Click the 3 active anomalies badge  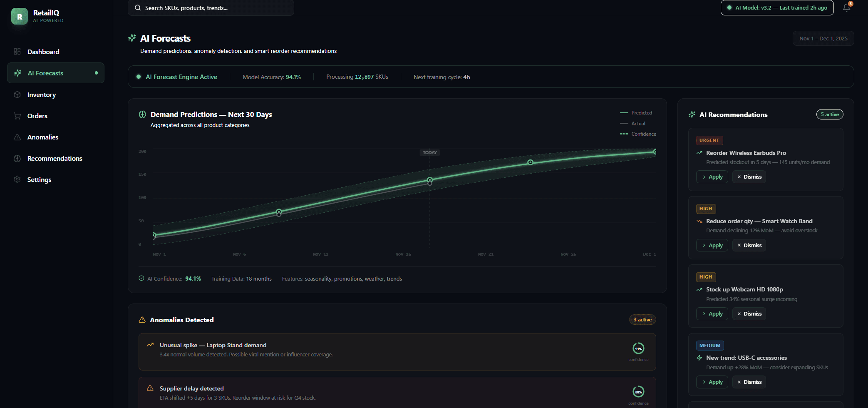tap(642, 320)
